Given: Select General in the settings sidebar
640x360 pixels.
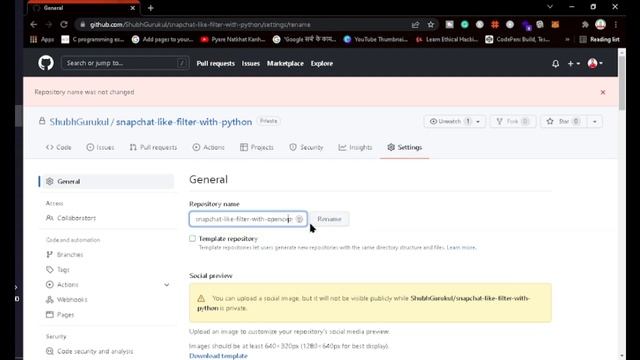Looking at the screenshot, I should [107, 181].
